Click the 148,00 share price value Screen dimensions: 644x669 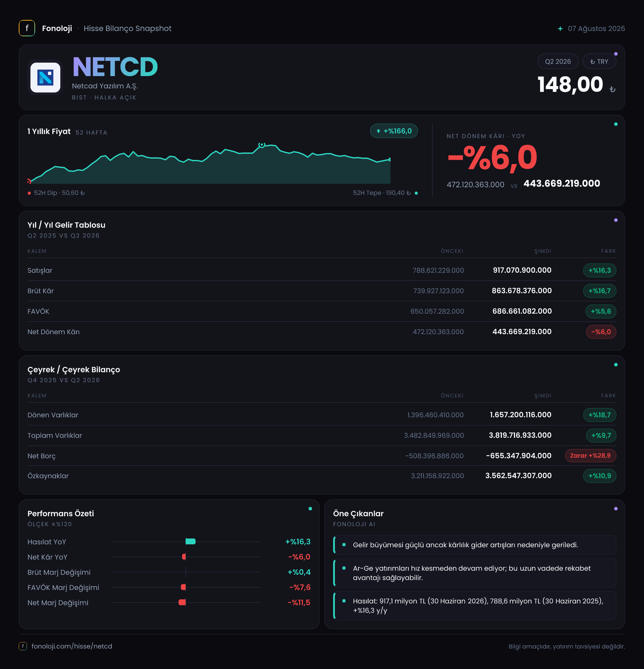(570, 84)
